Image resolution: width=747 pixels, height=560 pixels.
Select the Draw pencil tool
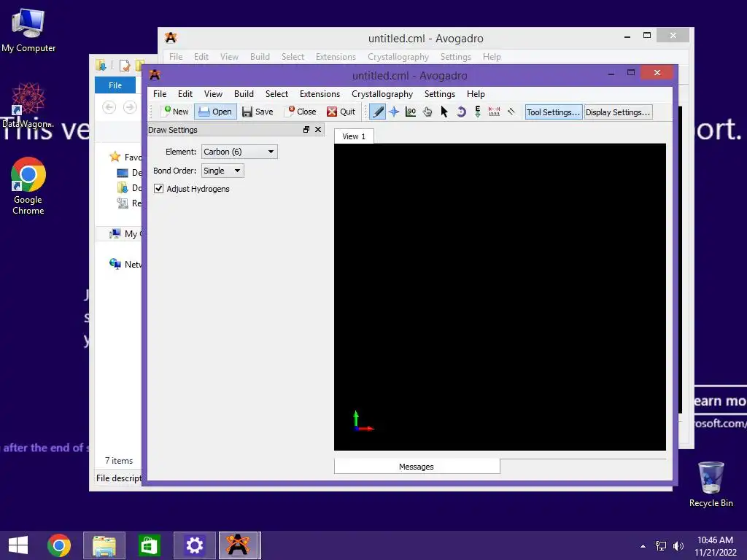point(378,112)
